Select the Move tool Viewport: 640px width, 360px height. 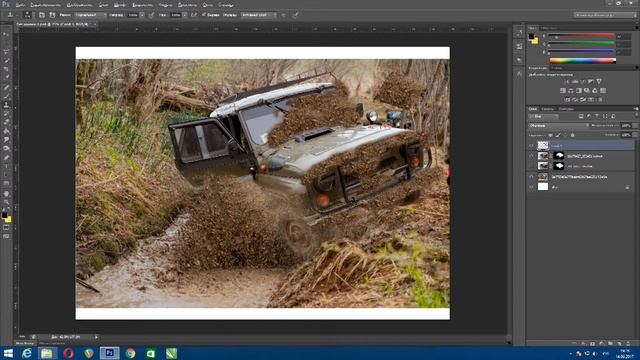(x=6, y=34)
